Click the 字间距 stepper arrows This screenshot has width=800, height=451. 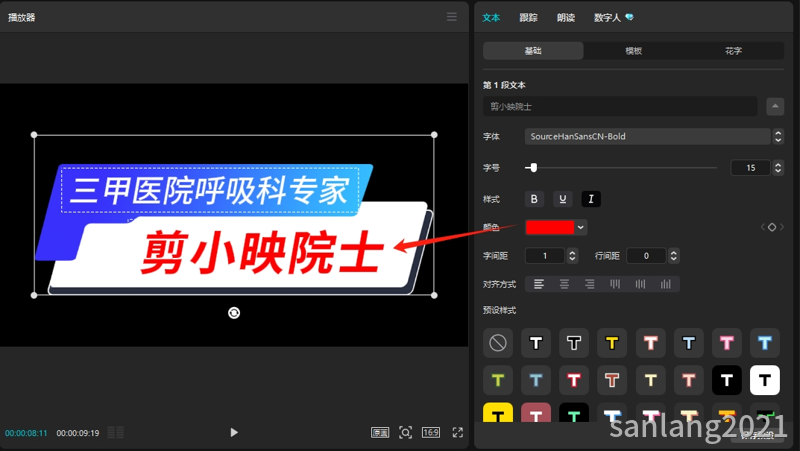click(572, 256)
